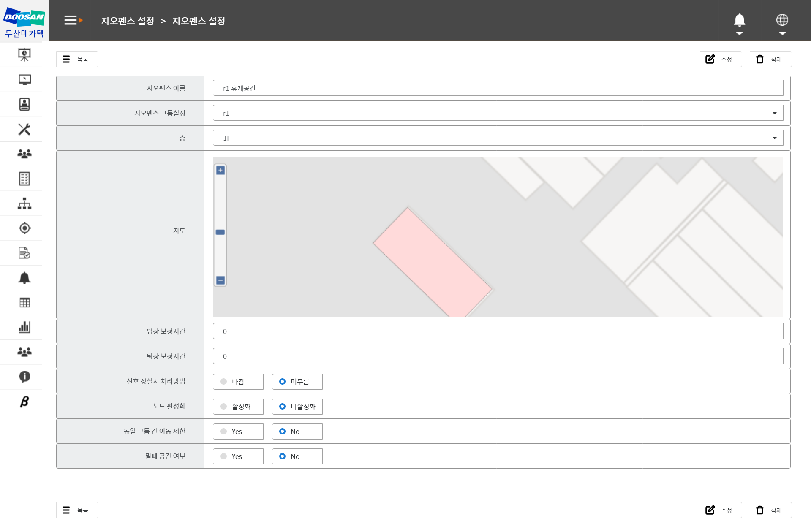Click the top 수정 edit button
The image size is (811, 532).
click(720, 60)
